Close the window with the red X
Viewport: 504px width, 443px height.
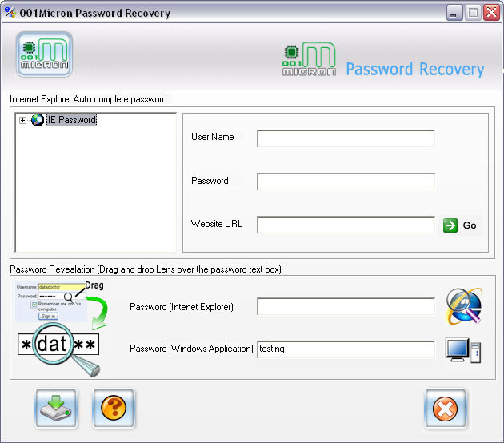pos(491,13)
